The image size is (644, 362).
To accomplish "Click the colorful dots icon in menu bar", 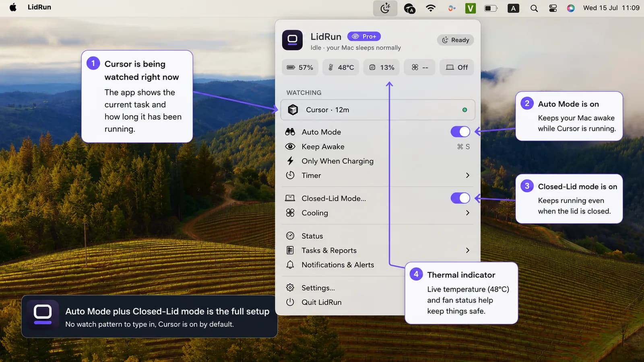I will tap(452, 8).
